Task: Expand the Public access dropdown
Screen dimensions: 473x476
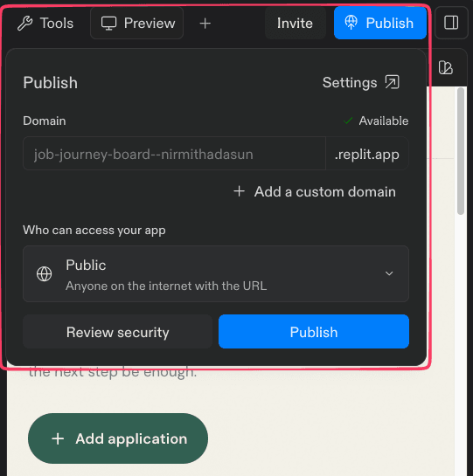Action: [x=216, y=274]
